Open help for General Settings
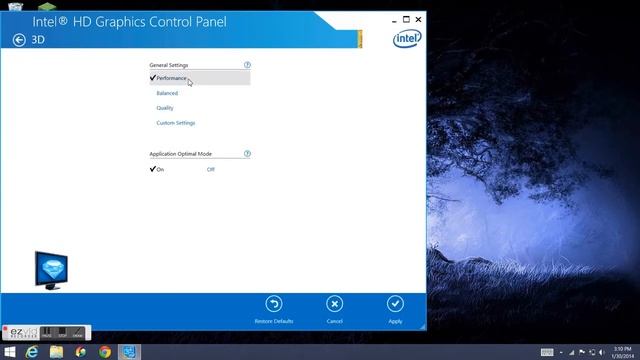Viewport: 640px width, 360px height. tap(247, 65)
